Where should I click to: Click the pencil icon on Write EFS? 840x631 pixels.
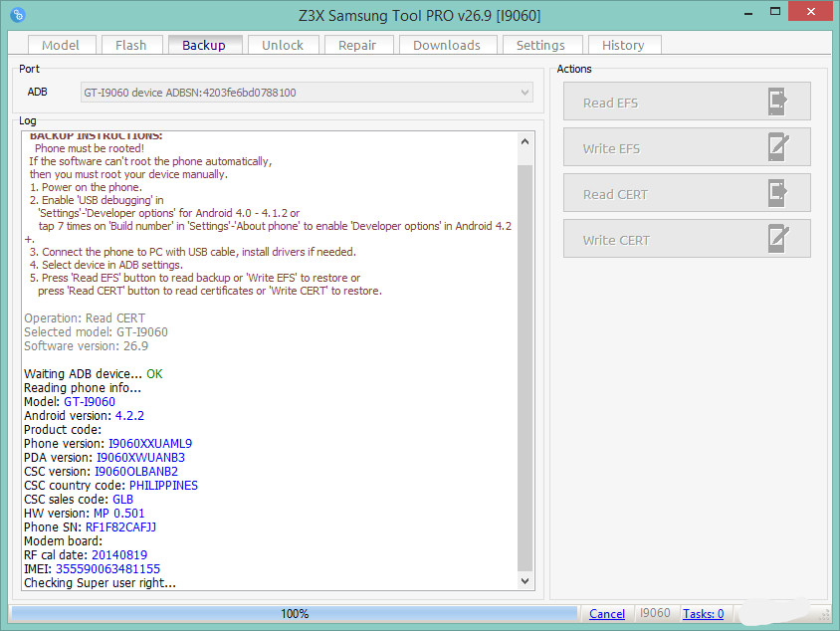(778, 147)
